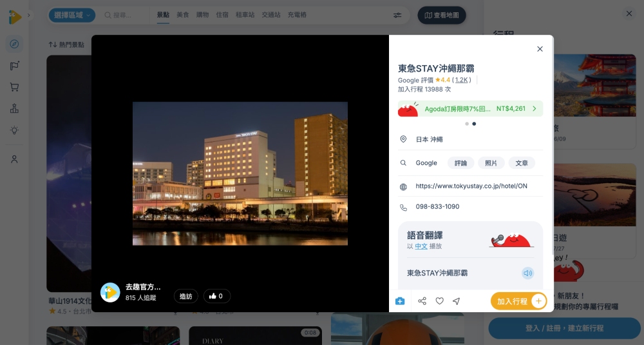
Task: Click the telephone icon
Action: pyautogui.click(x=403, y=208)
